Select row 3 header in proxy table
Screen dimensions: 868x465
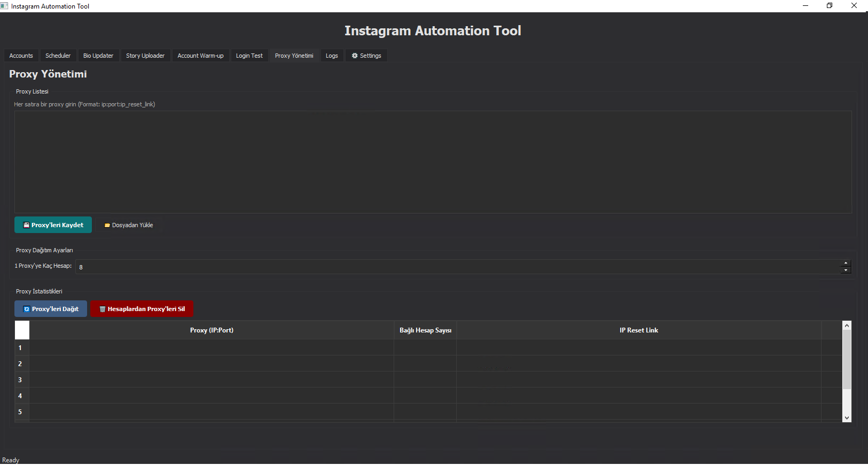[22, 379]
